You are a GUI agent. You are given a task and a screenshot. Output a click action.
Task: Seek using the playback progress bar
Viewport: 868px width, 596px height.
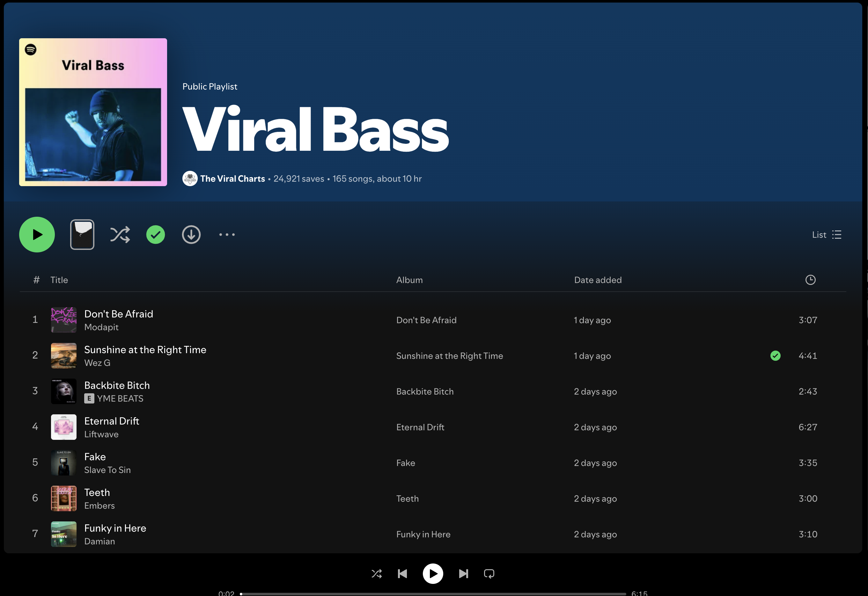click(433, 594)
